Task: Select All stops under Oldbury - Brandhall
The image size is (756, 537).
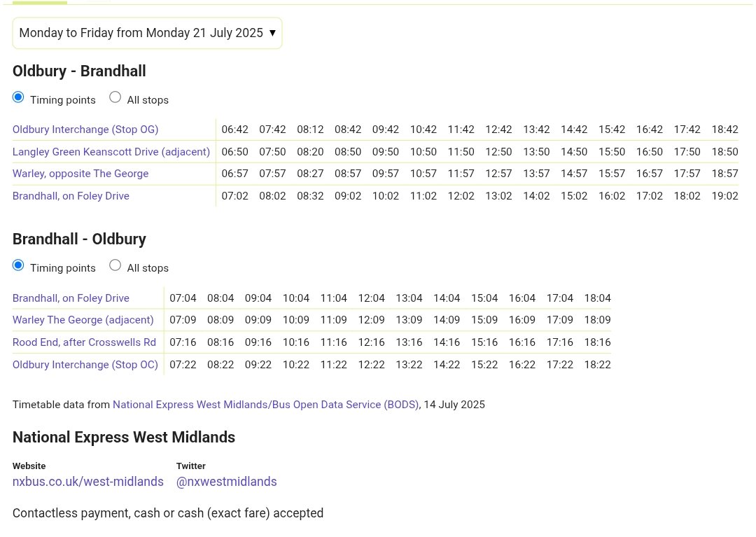Action: click(115, 97)
